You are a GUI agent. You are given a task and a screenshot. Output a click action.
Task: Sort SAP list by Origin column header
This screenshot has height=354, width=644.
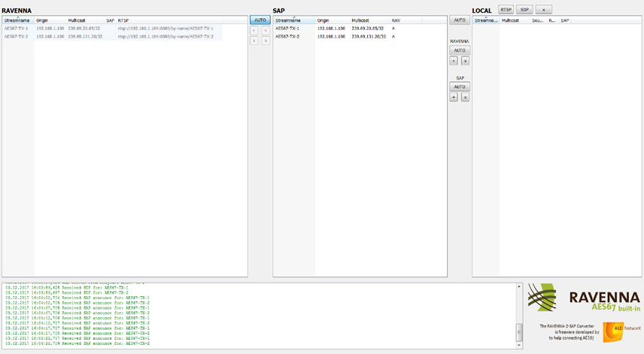coord(333,20)
